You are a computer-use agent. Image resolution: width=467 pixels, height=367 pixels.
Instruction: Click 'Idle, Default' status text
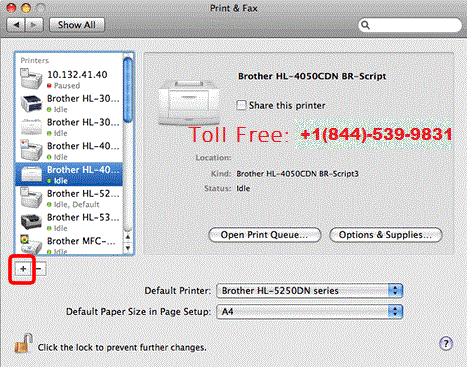click(77, 204)
